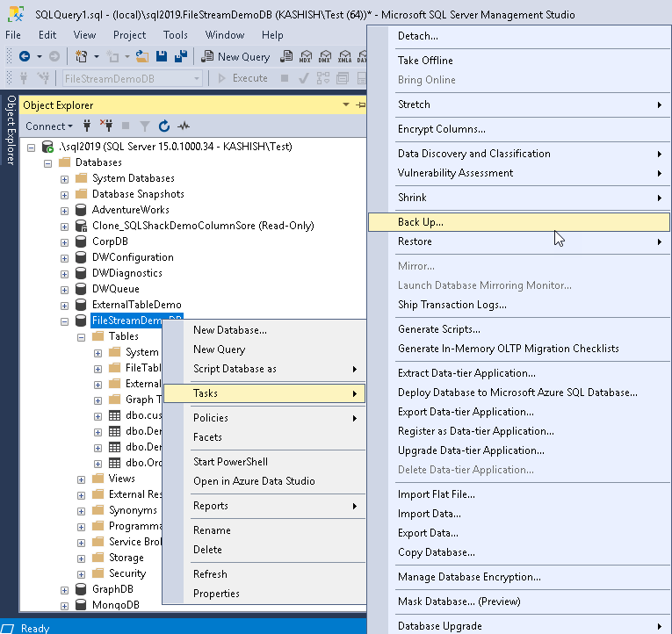Viewport: 672px width, 634px height.
Task: Expand the AdventureWorks database node
Action: pyautogui.click(x=64, y=211)
